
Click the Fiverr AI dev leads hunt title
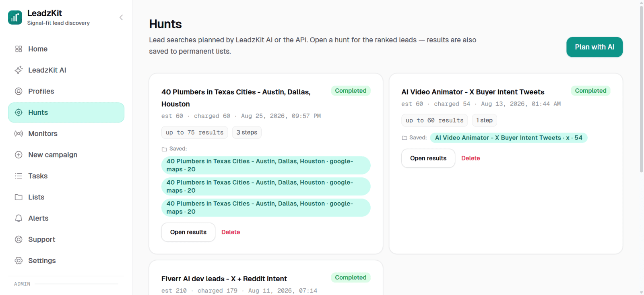[224, 279]
